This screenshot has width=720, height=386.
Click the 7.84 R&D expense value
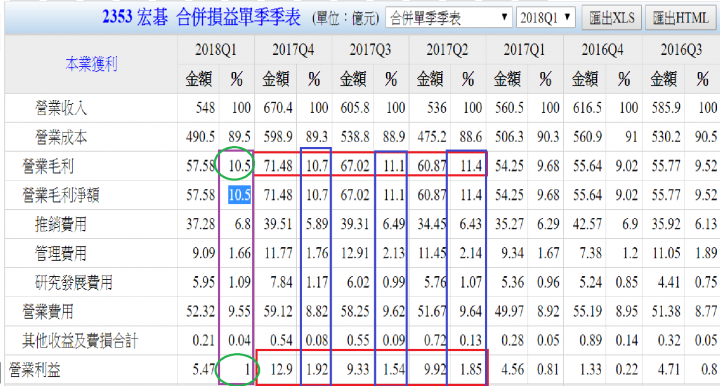pyautogui.click(x=281, y=282)
